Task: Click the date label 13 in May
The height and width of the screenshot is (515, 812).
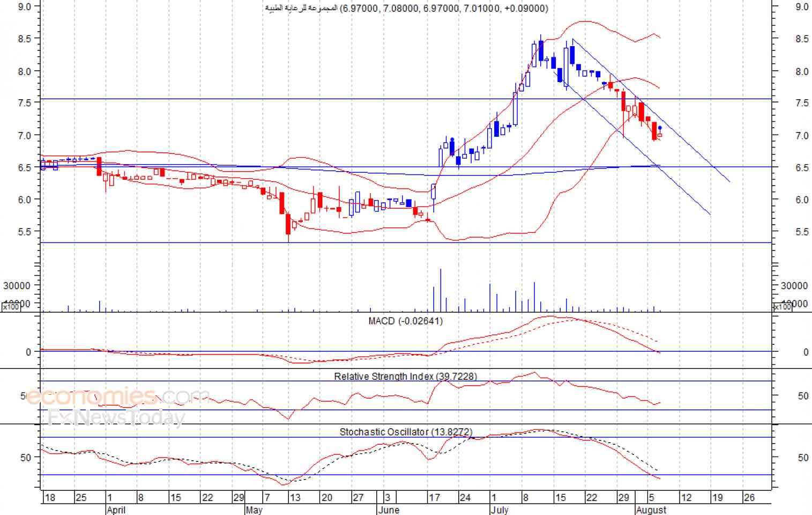Action: [x=295, y=497]
